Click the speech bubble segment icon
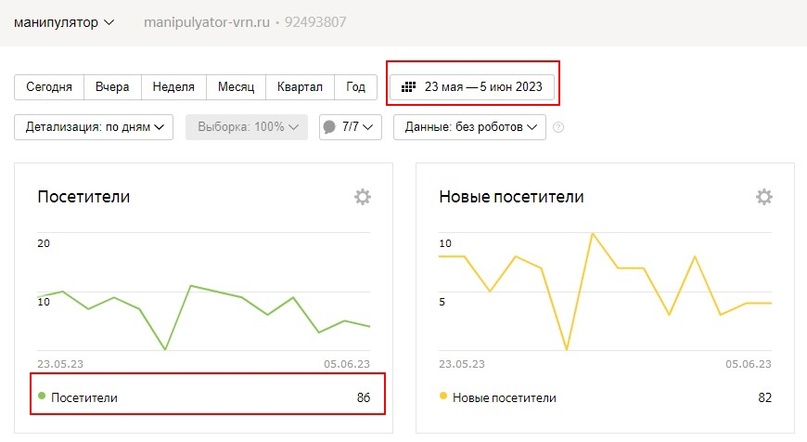The image size is (807, 442). [329, 127]
